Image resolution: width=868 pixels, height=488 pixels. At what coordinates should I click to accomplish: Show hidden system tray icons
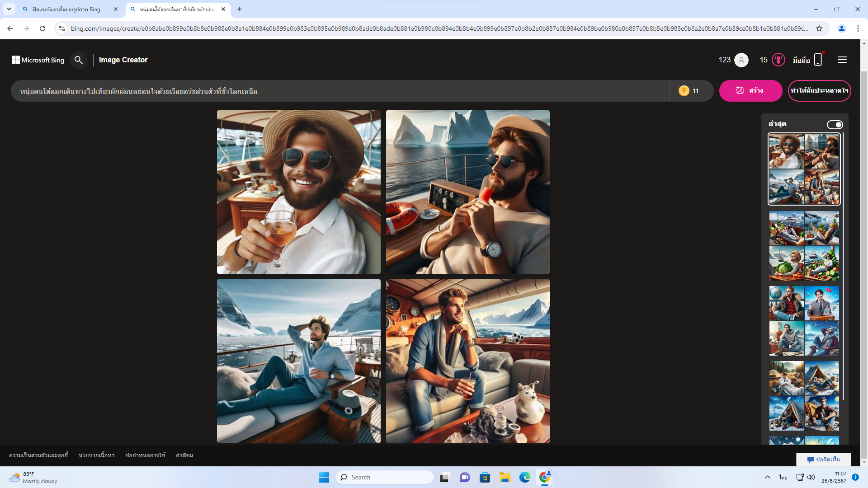(x=767, y=477)
